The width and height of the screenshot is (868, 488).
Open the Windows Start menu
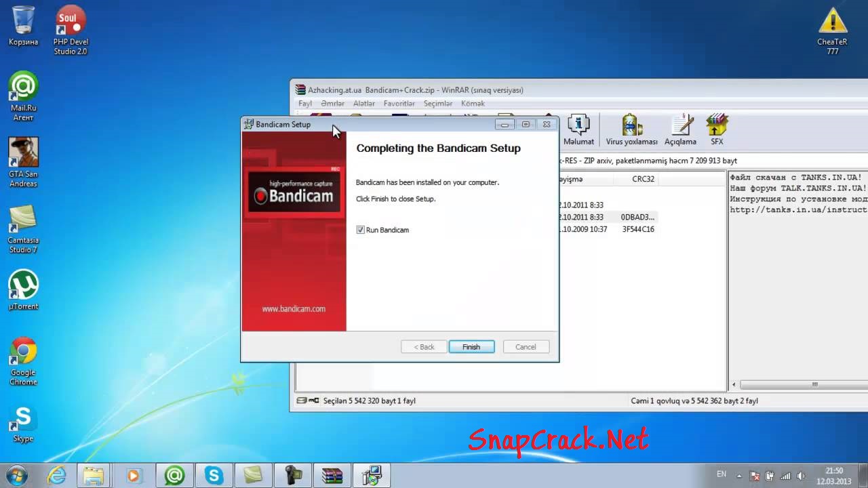pos(17,475)
